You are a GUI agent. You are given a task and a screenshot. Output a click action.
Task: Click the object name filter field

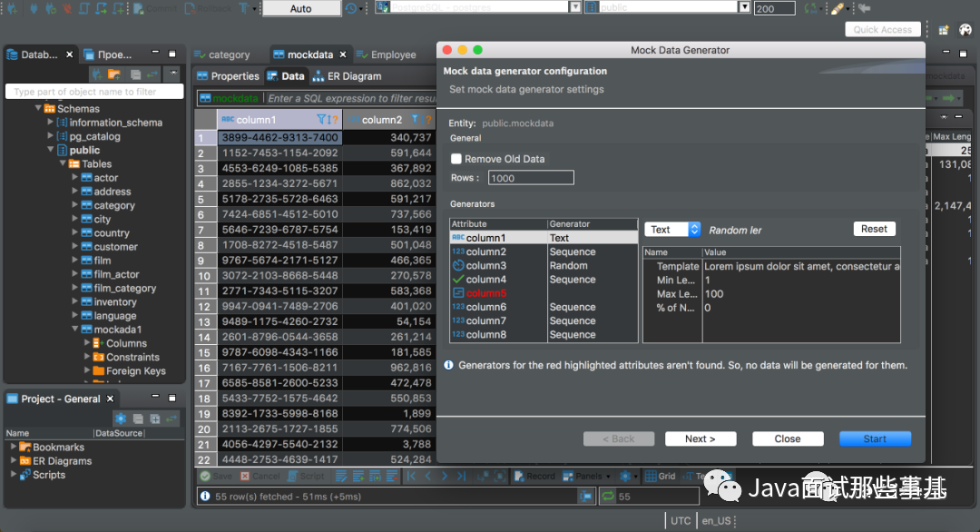(x=94, y=92)
